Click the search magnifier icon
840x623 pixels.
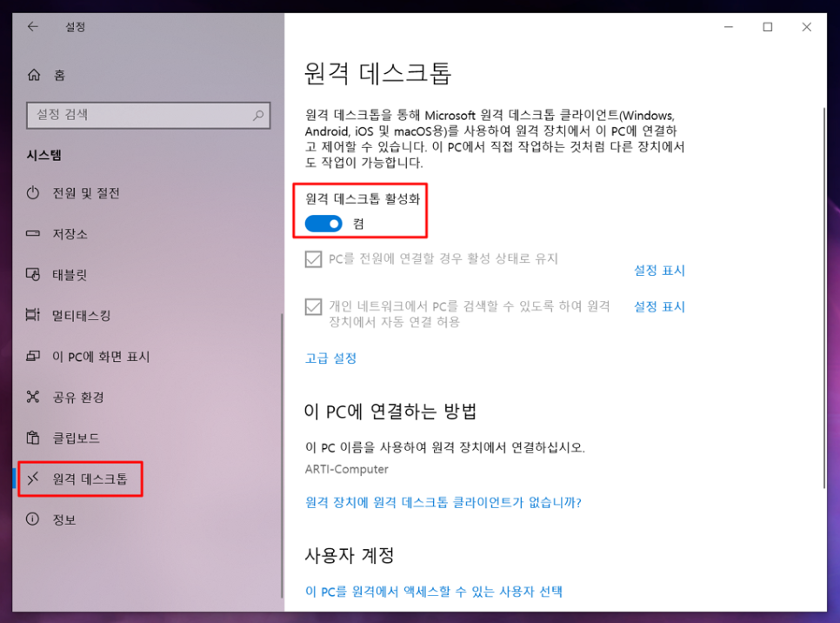[x=258, y=115]
